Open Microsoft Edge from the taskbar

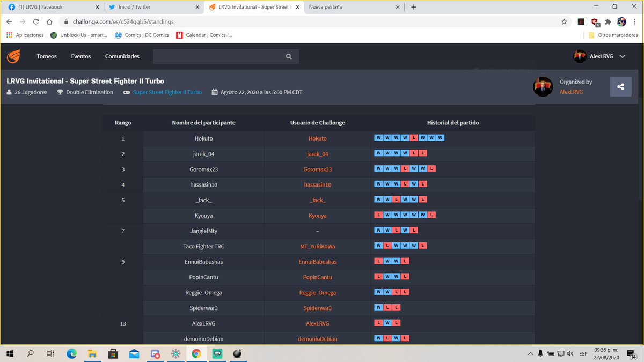coord(72,353)
